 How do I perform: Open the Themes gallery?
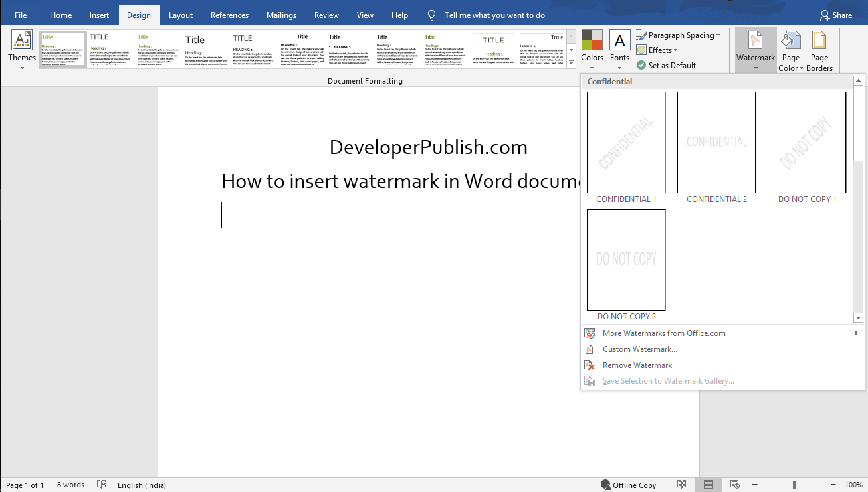(x=21, y=48)
